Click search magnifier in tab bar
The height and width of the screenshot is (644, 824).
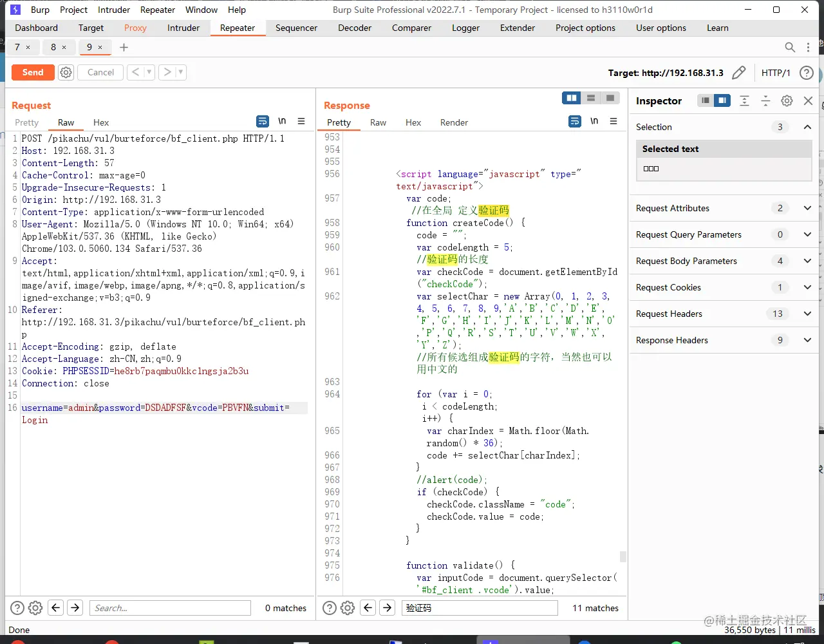(790, 47)
